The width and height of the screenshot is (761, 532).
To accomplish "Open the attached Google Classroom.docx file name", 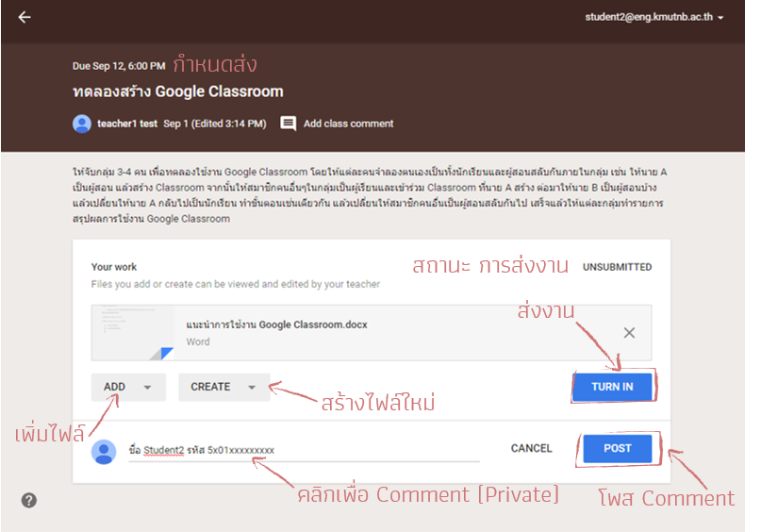I will tap(276, 324).
